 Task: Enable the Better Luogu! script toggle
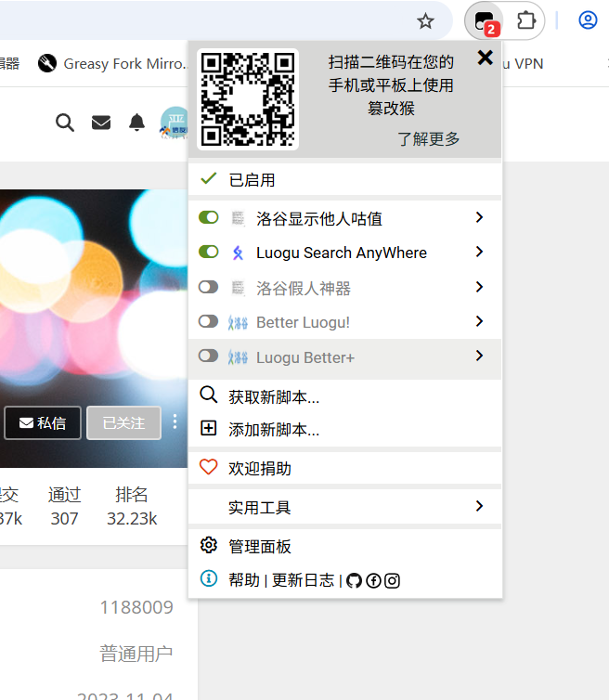209,321
